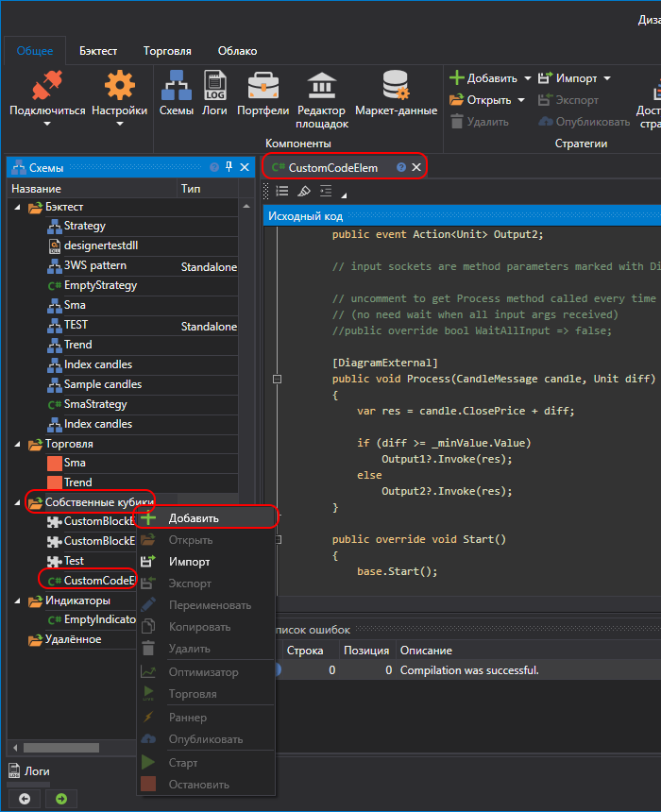Open Портфели briefcase icon
The image size is (661, 812).
[x=263, y=85]
